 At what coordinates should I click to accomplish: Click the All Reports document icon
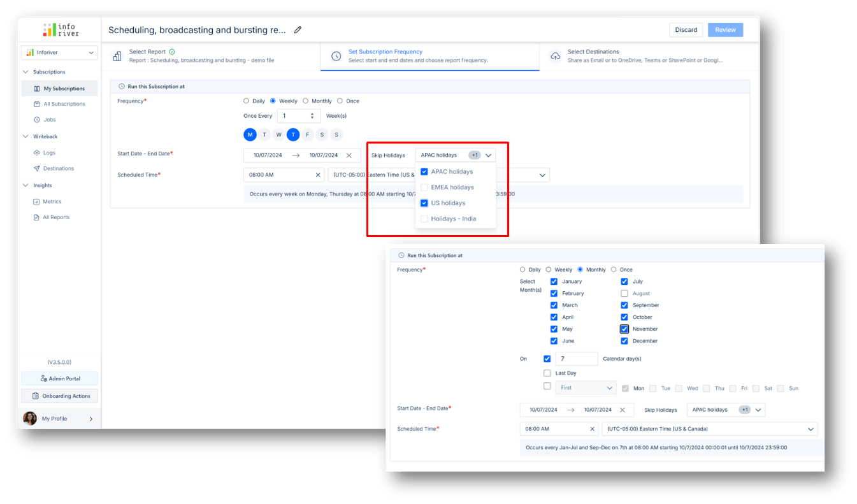click(x=36, y=217)
